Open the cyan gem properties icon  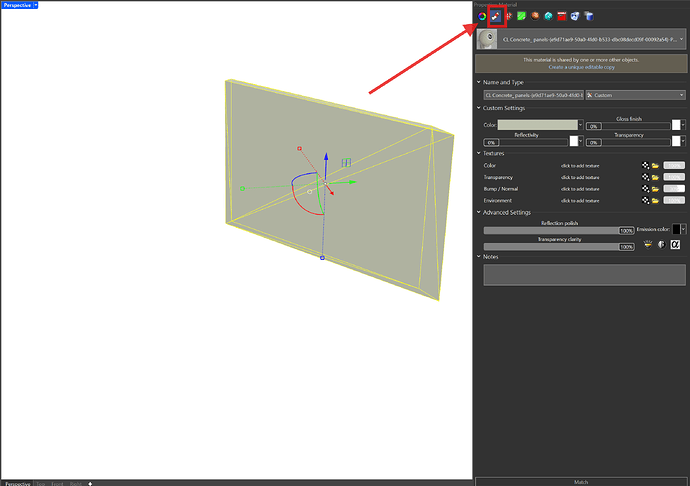point(548,16)
